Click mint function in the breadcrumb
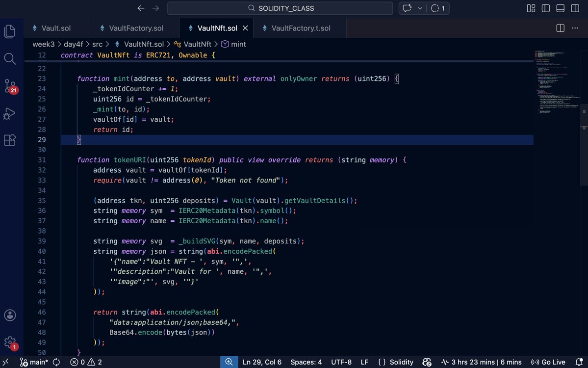Viewport: 588px width, 368px height. point(238,44)
